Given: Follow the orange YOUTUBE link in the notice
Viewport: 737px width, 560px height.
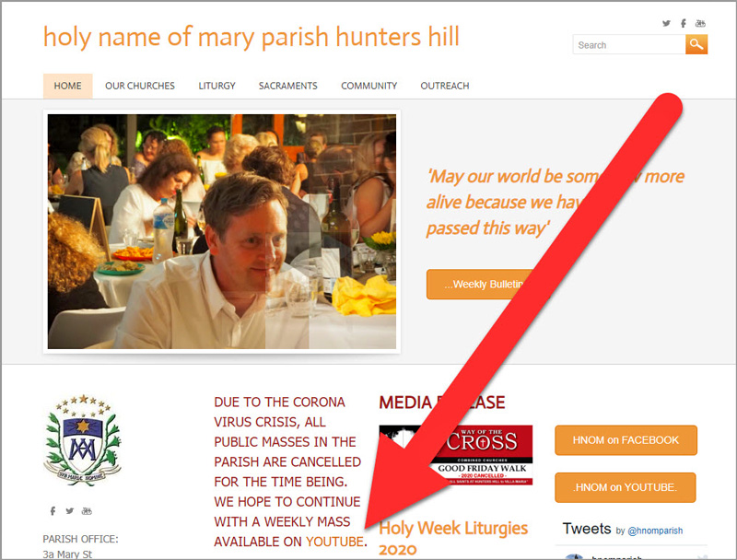Looking at the screenshot, I should [x=334, y=542].
